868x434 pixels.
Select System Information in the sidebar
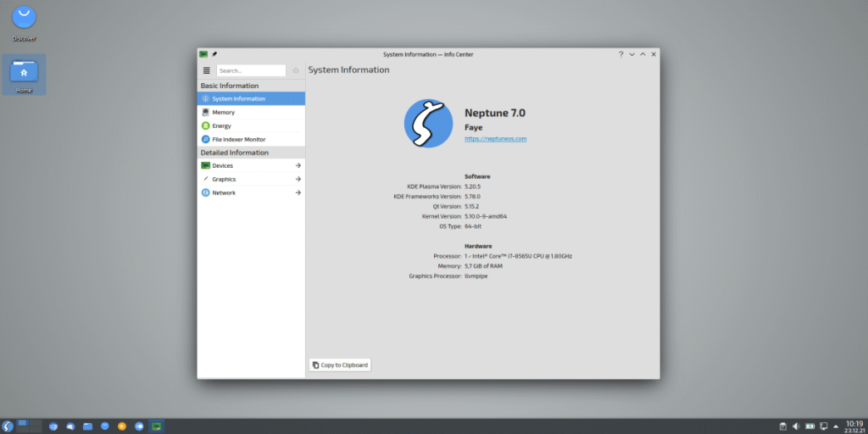click(x=238, y=98)
